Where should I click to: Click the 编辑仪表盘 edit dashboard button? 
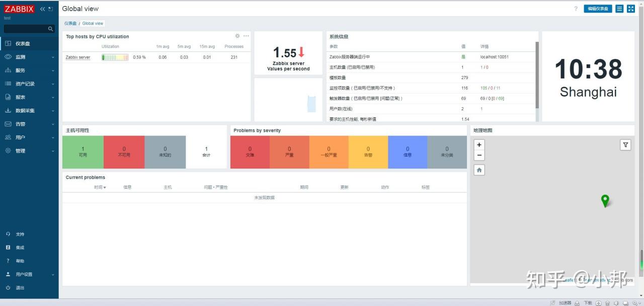point(598,9)
